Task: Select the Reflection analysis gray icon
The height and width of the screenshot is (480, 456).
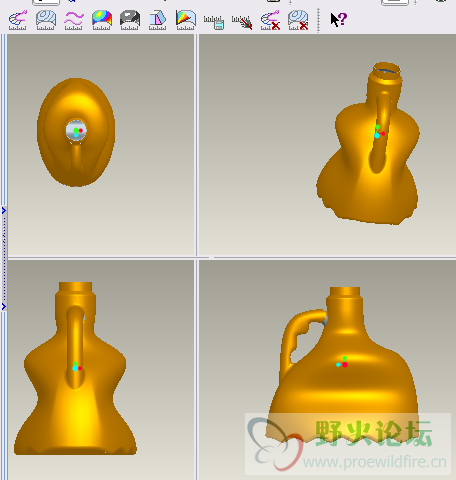Action: (130, 20)
